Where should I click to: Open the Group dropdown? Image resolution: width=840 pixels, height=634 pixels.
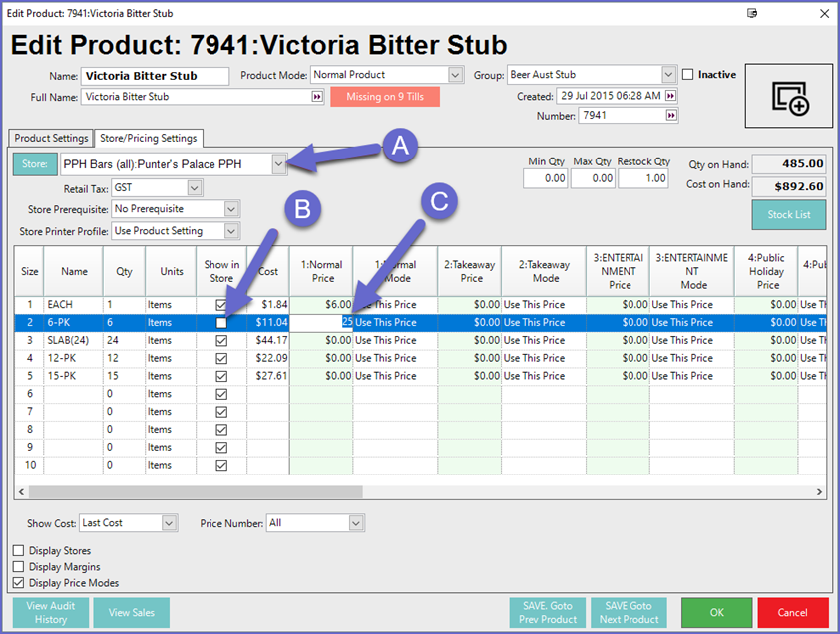tap(668, 75)
